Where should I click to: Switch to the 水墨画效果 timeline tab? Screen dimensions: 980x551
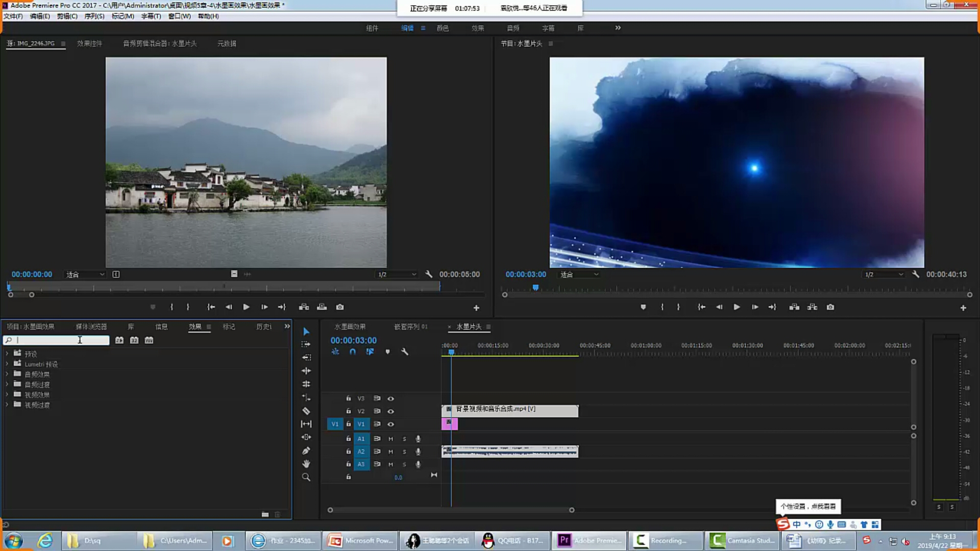[350, 327]
